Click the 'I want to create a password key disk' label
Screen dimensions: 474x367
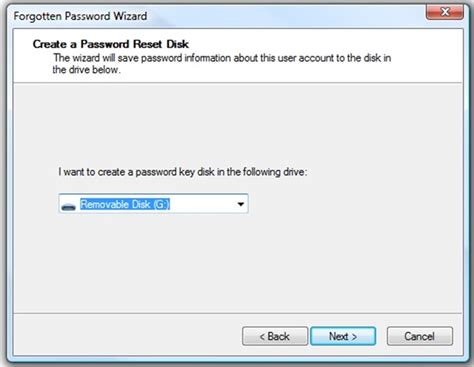tap(183, 172)
